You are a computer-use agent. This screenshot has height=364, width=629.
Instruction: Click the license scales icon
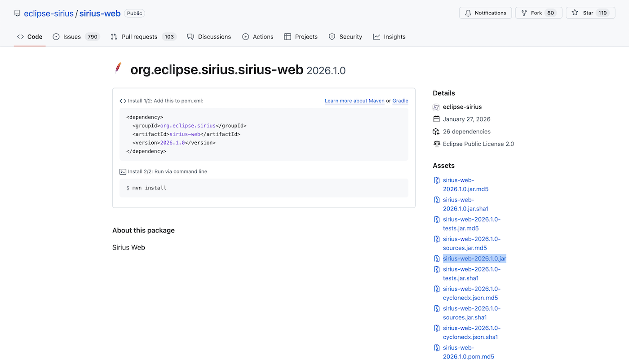point(436,144)
